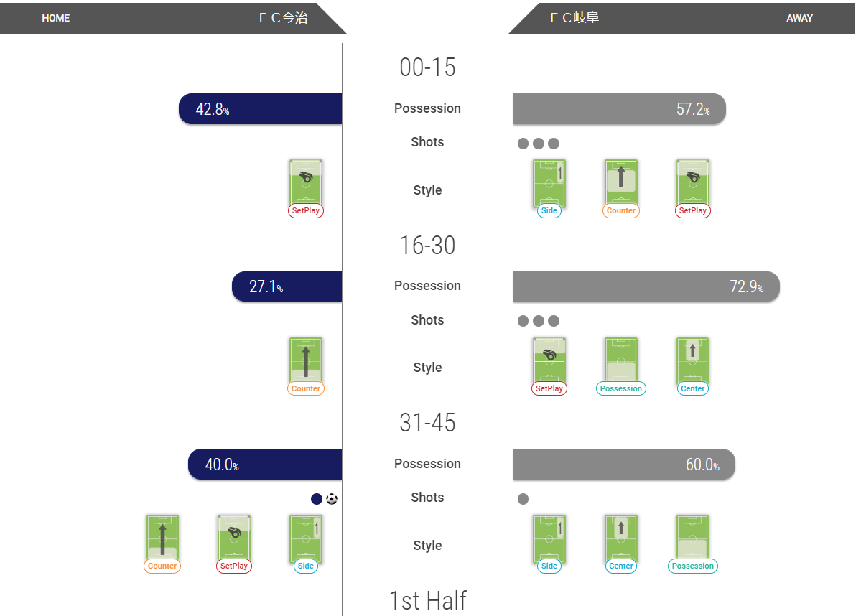Click the goal soccer ball marker
Image resolution: width=861 pixels, height=616 pixels.
tap(332, 498)
